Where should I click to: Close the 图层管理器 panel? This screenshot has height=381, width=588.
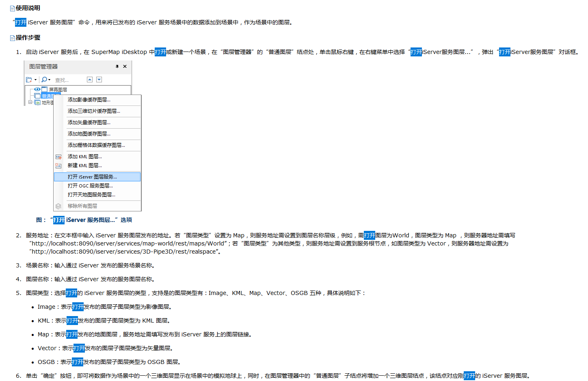(125, 66)
